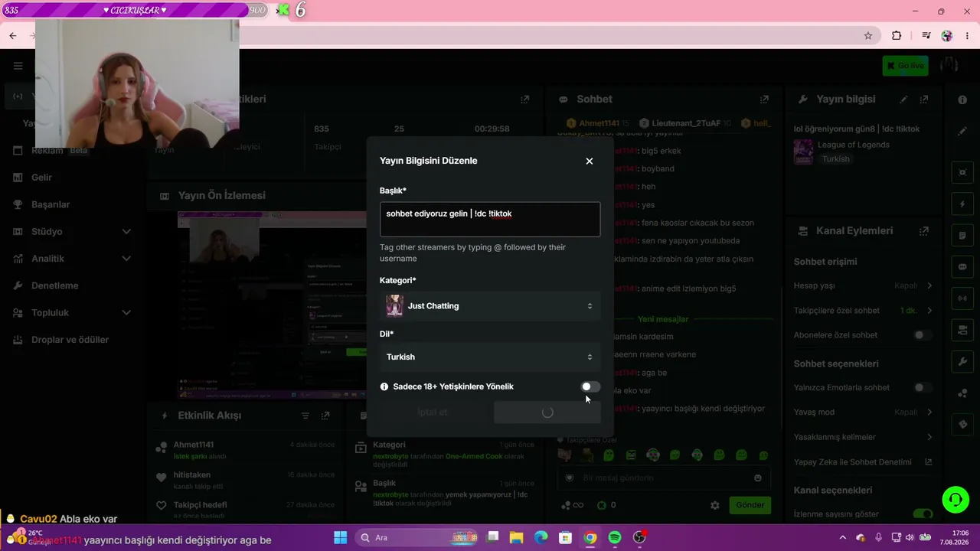
Task: Pop out the Etkinlik Akışı panel
Action: 325,416
